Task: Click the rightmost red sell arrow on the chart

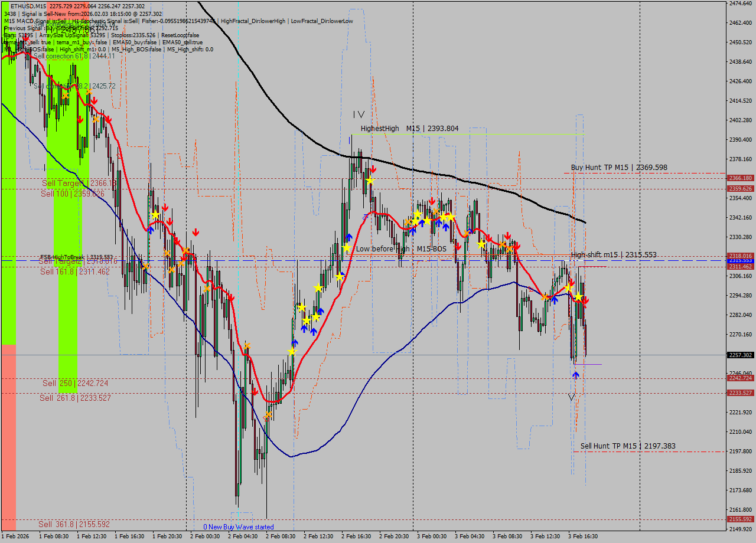Action: [585, 301]
